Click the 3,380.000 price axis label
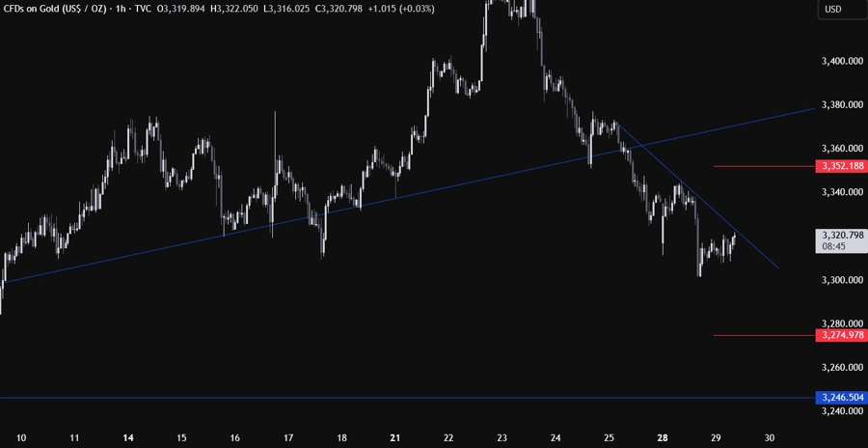868x448 pixels. 843,104
